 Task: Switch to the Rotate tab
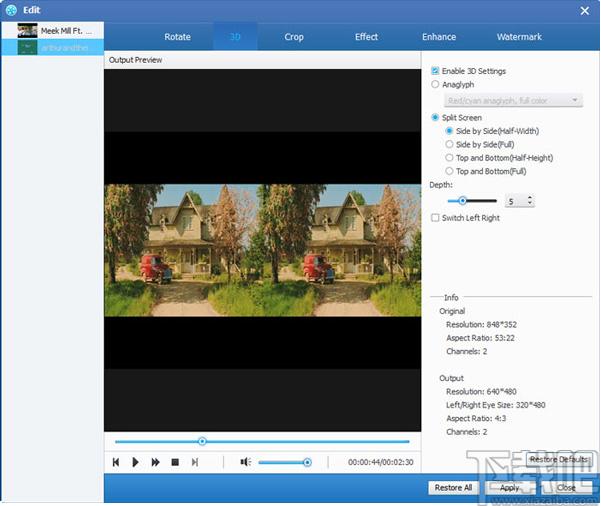pos(177,37)
